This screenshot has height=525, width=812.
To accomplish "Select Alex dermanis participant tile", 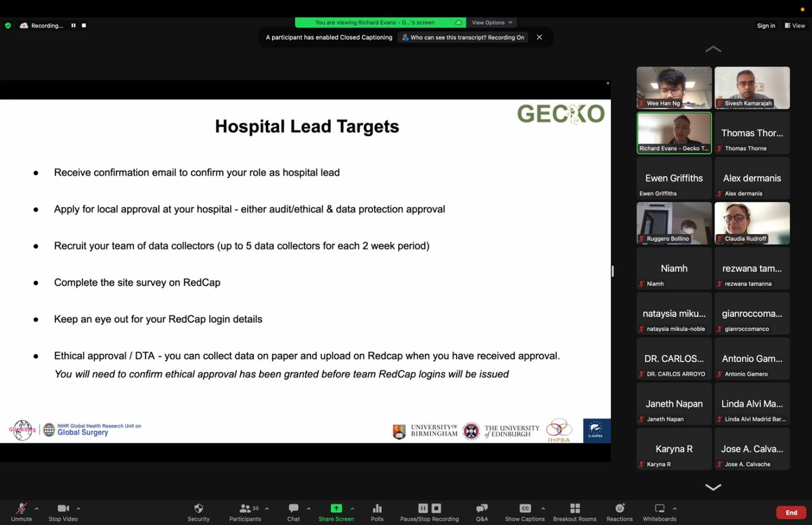I will pyautogui.click(x=752, y=178).
